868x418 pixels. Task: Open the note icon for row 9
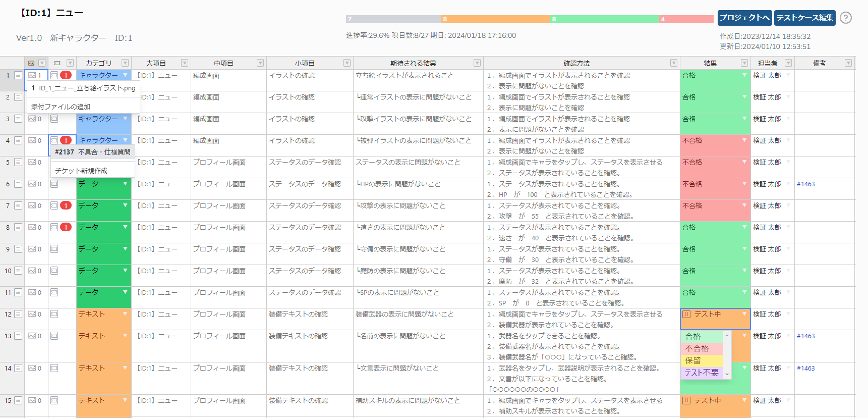(x=18, y=249)
